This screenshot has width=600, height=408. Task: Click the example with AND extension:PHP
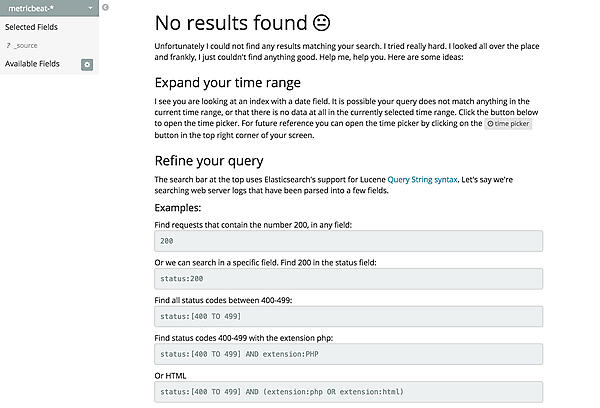(x=348, y=354)
